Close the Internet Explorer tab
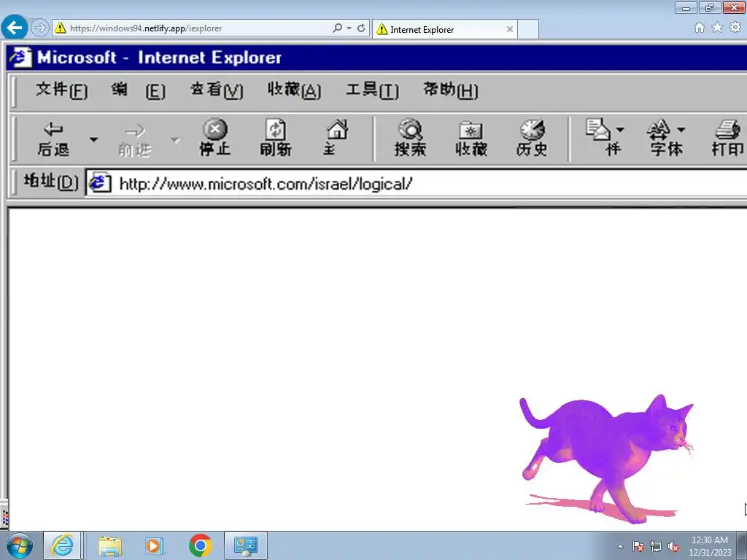Image resolution: width=747 pixels, height=560 pixels. click(510, 29)
